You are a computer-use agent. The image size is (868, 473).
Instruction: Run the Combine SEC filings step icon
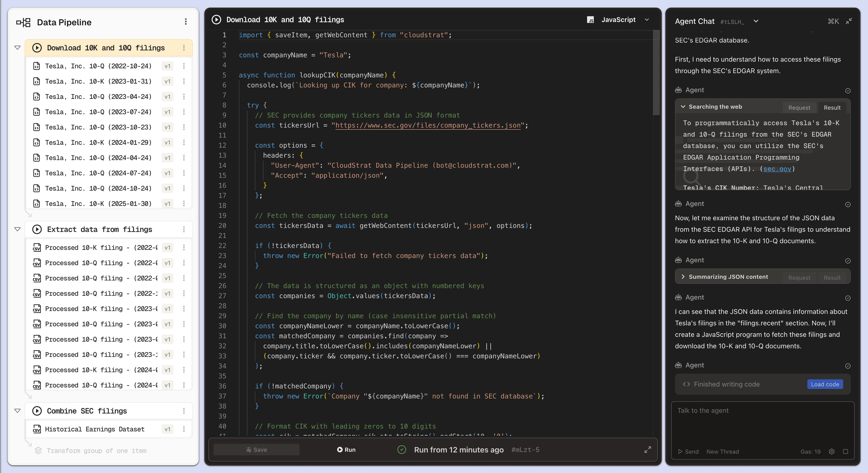coord(37,411)
